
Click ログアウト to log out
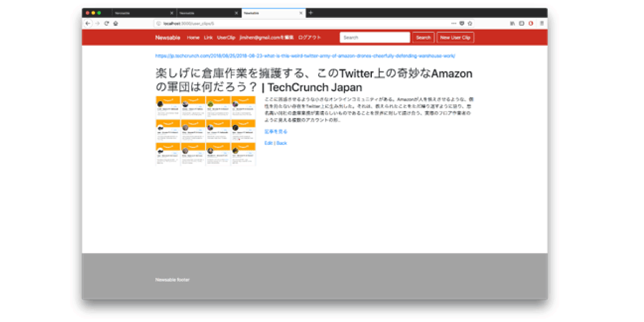(310, 38)
